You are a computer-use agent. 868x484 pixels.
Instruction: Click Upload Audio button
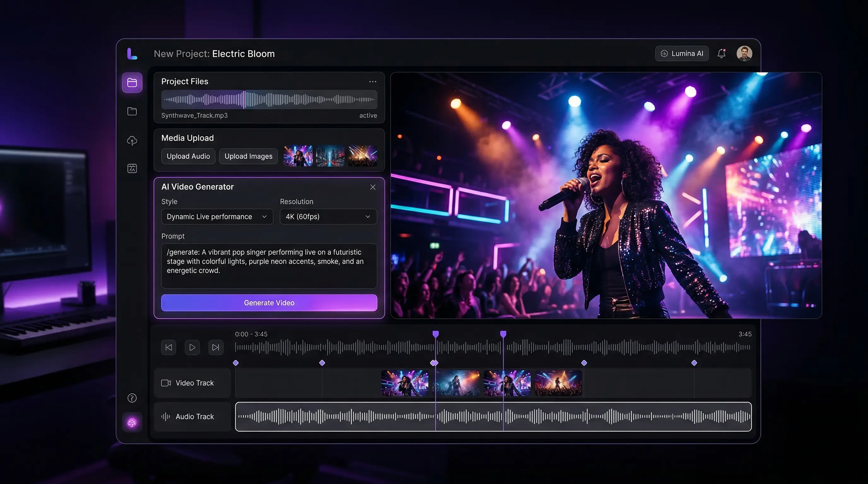(188, 156)
